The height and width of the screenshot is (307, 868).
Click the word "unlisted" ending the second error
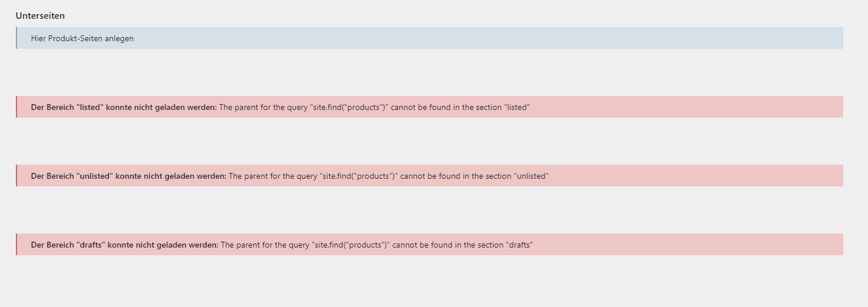tap(531, 176)
